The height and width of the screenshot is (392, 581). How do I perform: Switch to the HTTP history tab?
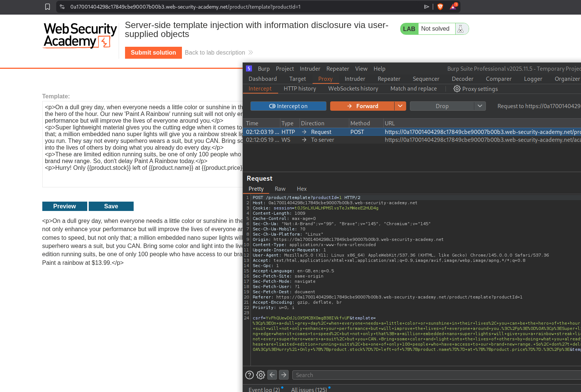click(x=299, y=89)
